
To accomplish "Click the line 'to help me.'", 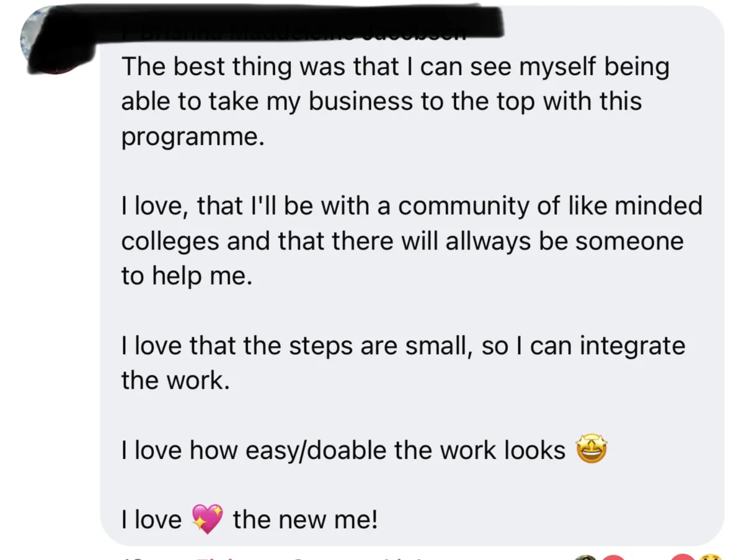I will (187, 276).
